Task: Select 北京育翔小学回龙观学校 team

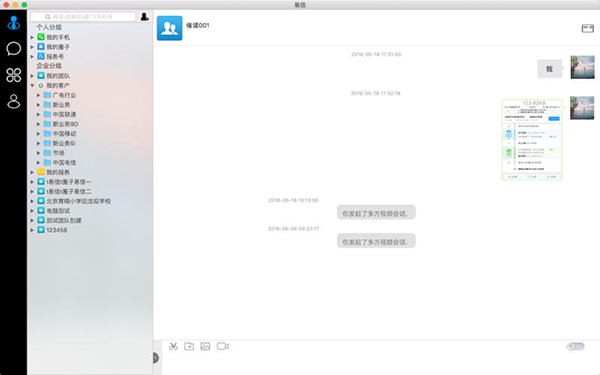Action: tap(74, 201)
